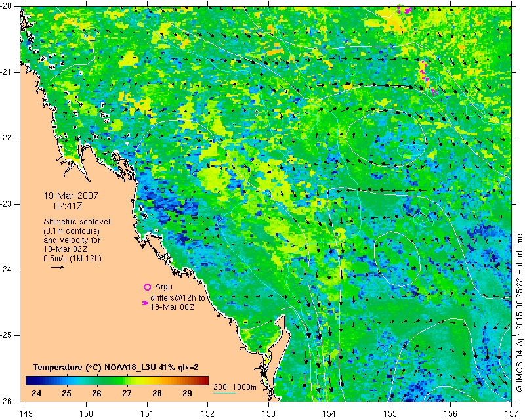Click the latitude axis label -22
This screenshot has height=420, width=525.
pyautogui.click(x=6, y=138)
